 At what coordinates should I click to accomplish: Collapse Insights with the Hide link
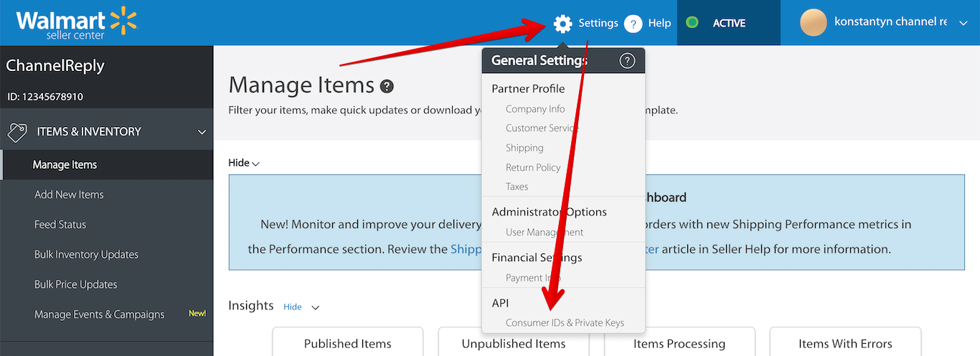(293, 306)
